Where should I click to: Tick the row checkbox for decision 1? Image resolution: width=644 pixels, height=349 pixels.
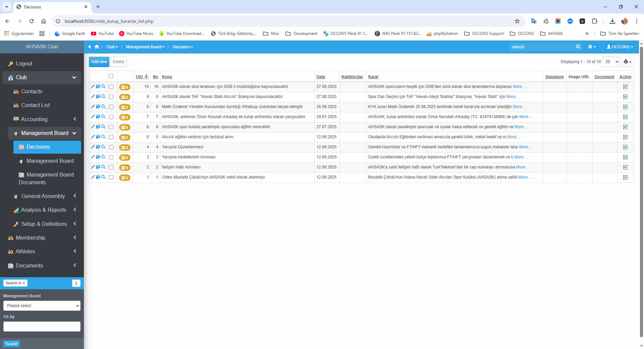111,178
